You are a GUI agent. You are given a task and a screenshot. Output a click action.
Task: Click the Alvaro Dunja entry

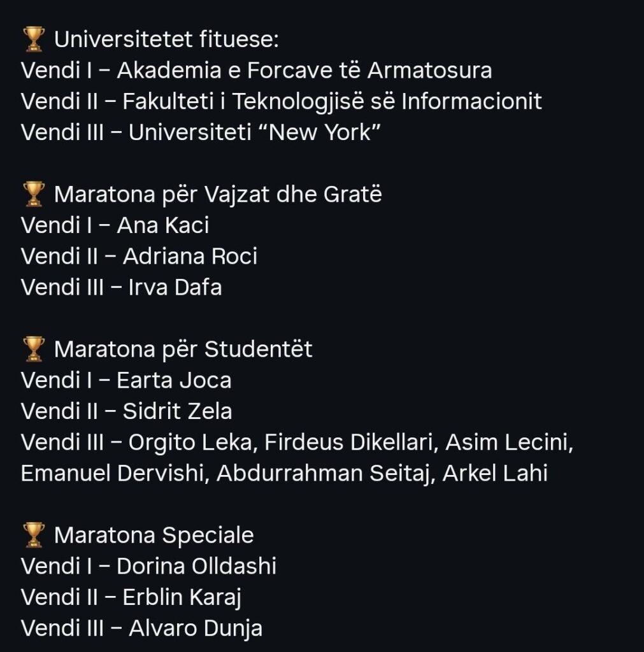(x=195, y=628)
